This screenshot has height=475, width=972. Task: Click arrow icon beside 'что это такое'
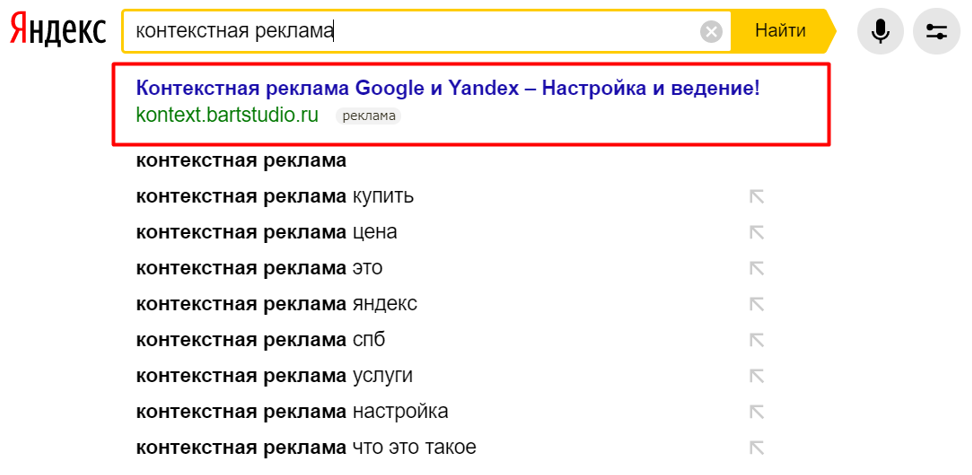(x=757, y=447)
